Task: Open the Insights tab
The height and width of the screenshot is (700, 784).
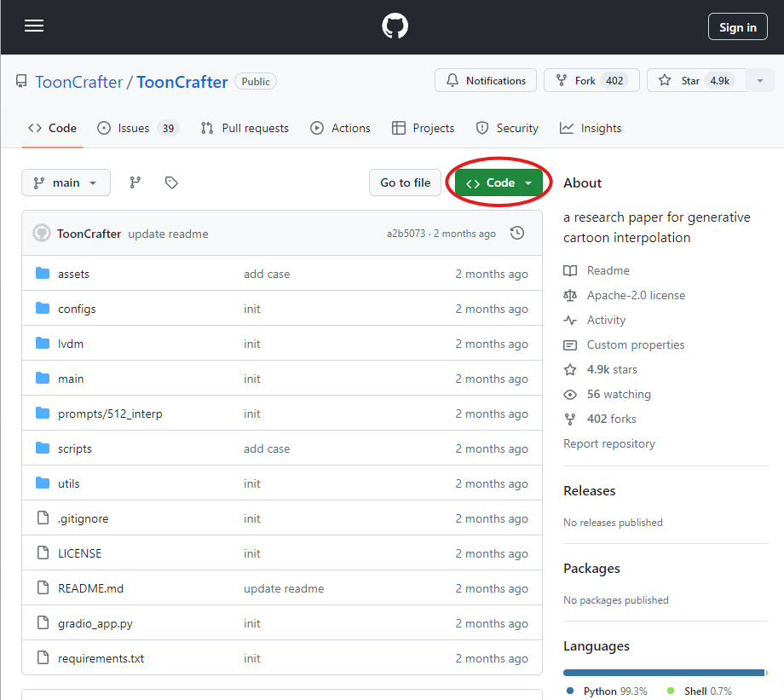Action: click(591, 129)
